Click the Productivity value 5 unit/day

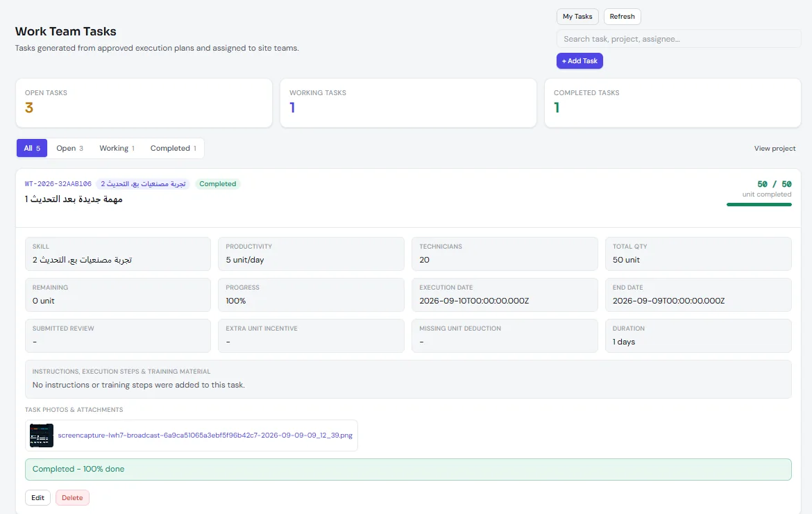(x=245, y=260)
